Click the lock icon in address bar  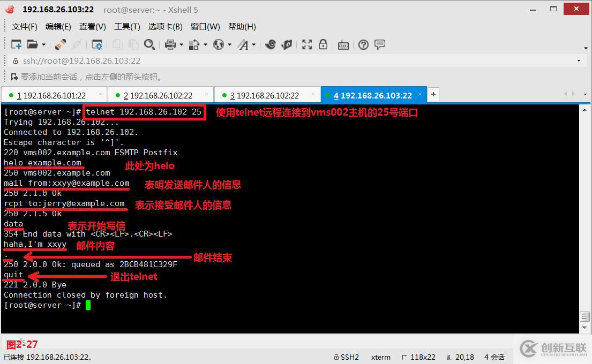coord(16,60)
